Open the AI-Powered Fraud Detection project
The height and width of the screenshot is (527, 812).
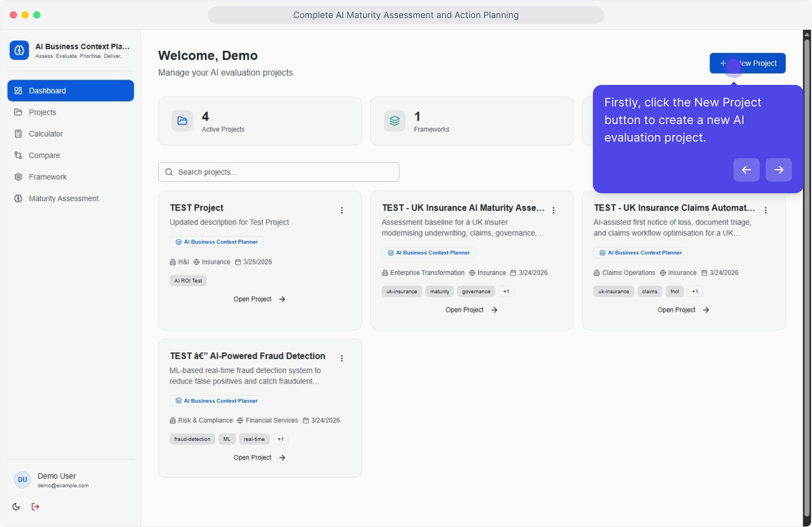pyautogui.click(x=259, y=457)
